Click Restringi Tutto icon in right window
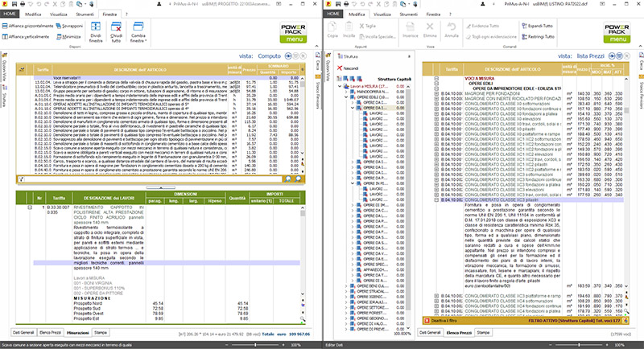 point(525,36)
